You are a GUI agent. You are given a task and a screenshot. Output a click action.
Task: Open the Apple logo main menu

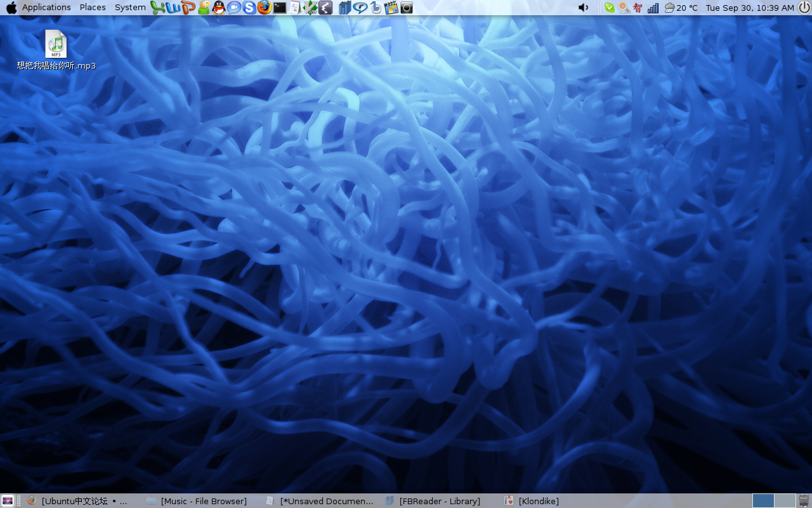11,8
